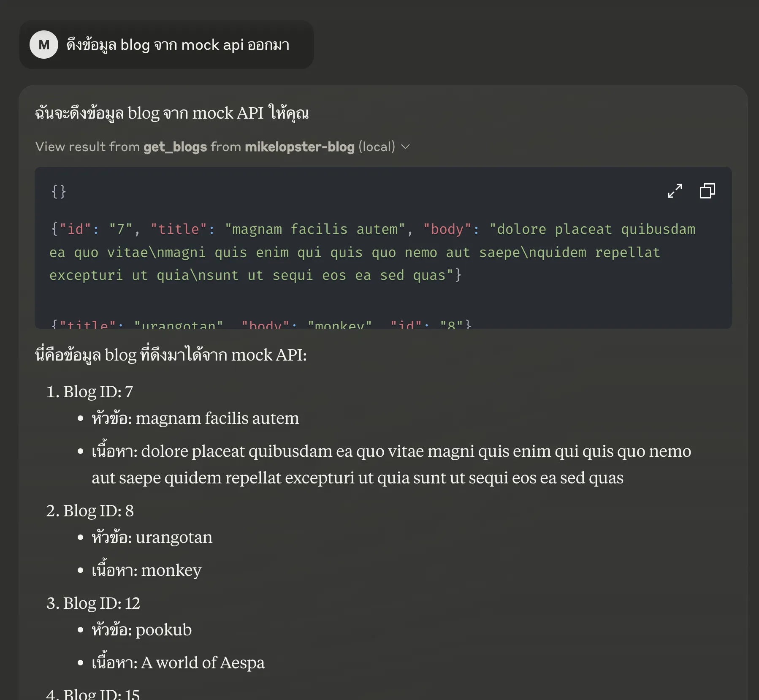Click the "pookub" title bullet

(142, 630)
